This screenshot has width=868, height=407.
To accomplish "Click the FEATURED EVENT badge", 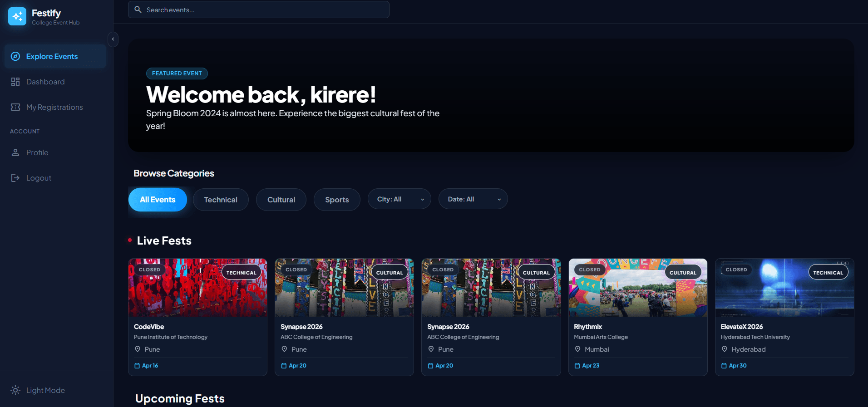I will pos(177,74).
